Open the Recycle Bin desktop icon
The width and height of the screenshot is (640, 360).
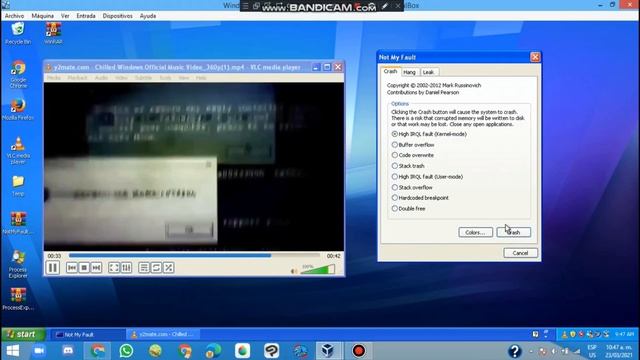pyautogui.click(x=18, y=33)
